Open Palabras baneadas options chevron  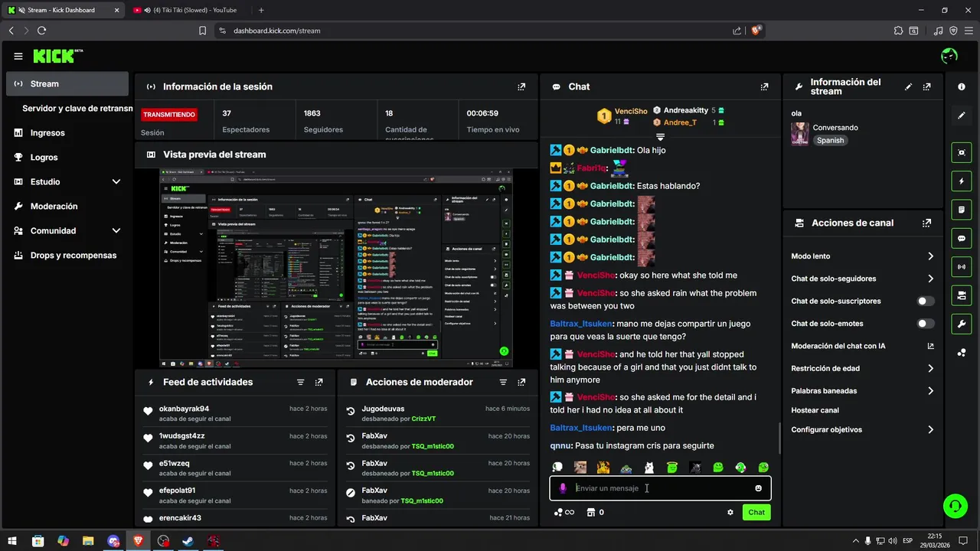coord(930,391)
